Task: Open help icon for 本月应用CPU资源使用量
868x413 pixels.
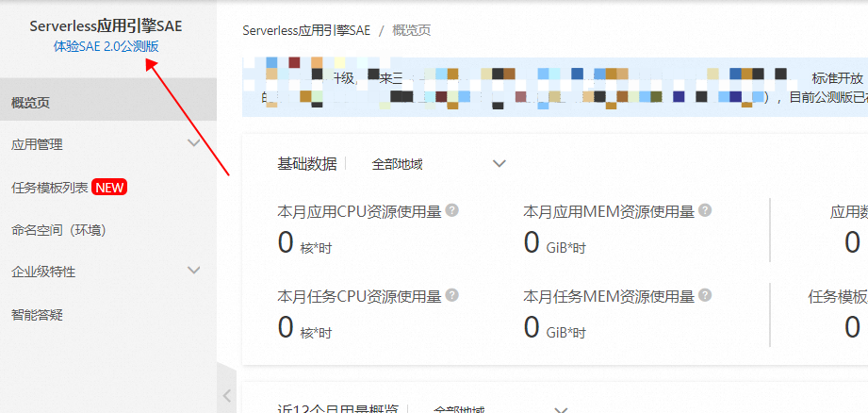Action: (x=452, y=210)
